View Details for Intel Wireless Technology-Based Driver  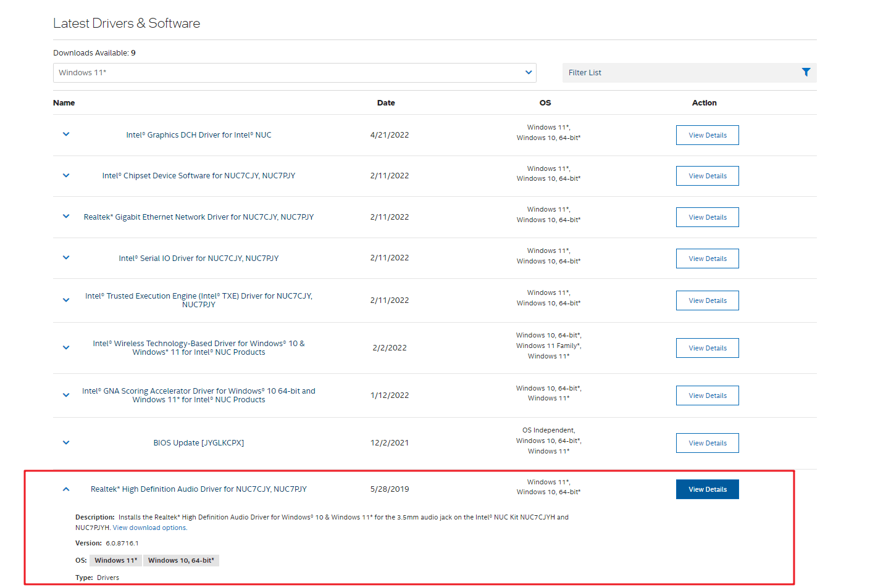click(708, 348)
